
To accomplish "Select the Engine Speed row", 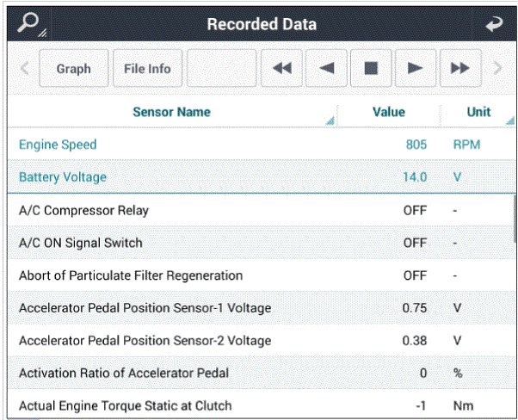I will click(261, 145).
